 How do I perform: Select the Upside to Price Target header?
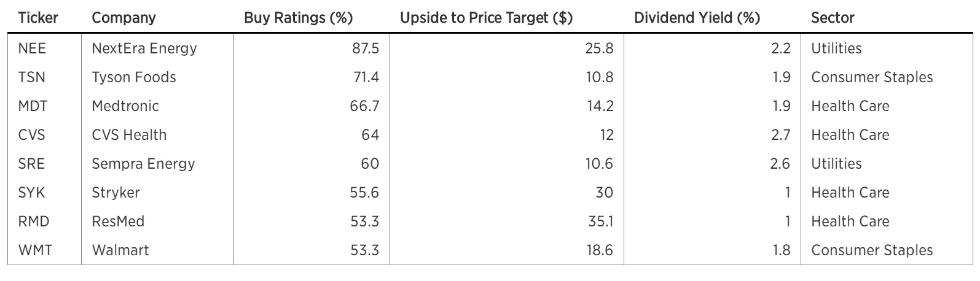(486, 18)
